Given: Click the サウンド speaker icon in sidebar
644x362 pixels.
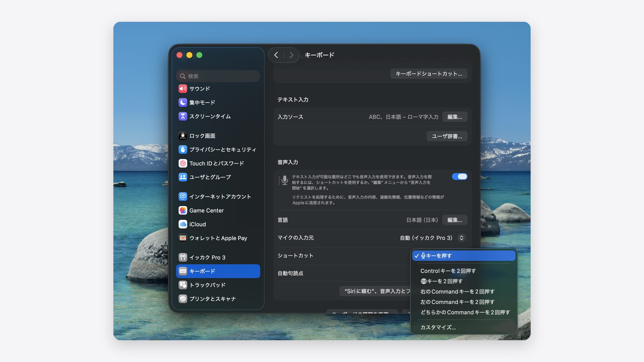Looking at the screenshot, I should pyautogui.click(x=183, y=88).
